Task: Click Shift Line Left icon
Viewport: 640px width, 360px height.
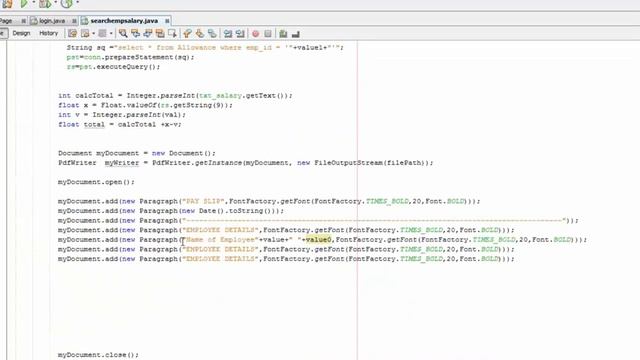Action: point(228,33)
